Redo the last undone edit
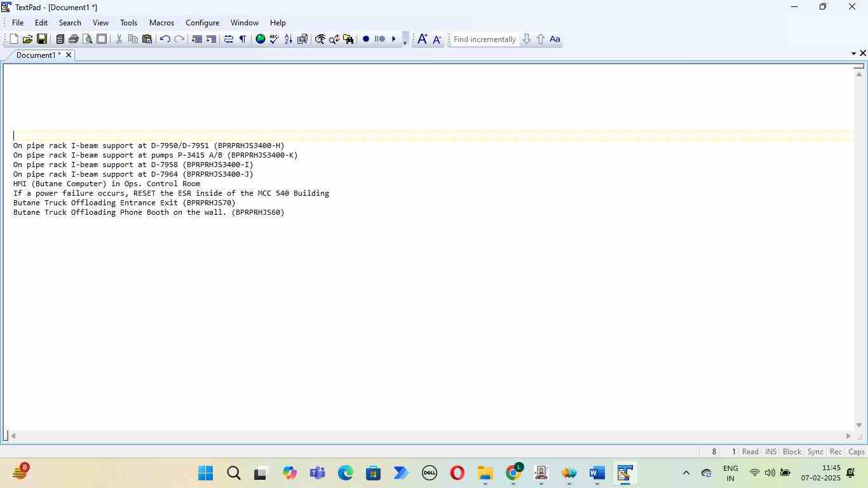Image resolution: width=868 pixels, height=488 pixels. tap(179, 39)
